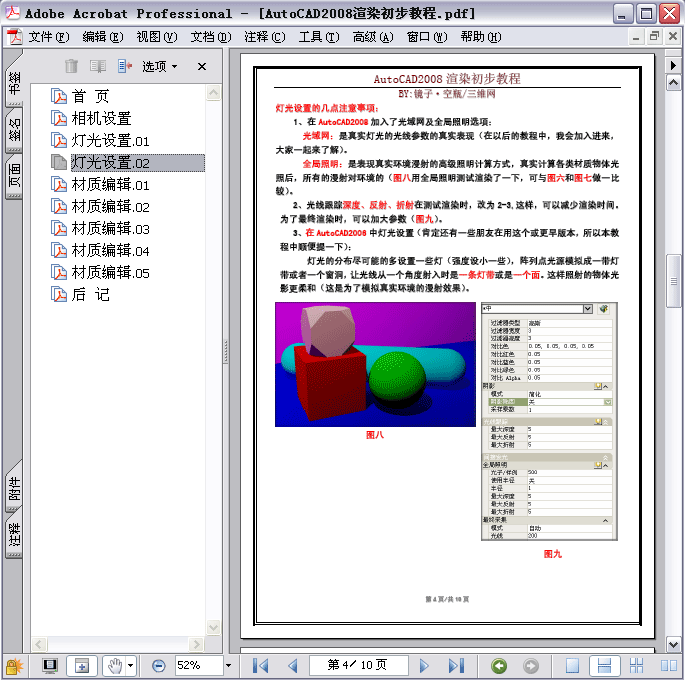This screenshot has height=680, width=685.
Task: Select the 灯光设置.02 bookmark
Action: tap(137, 162)
